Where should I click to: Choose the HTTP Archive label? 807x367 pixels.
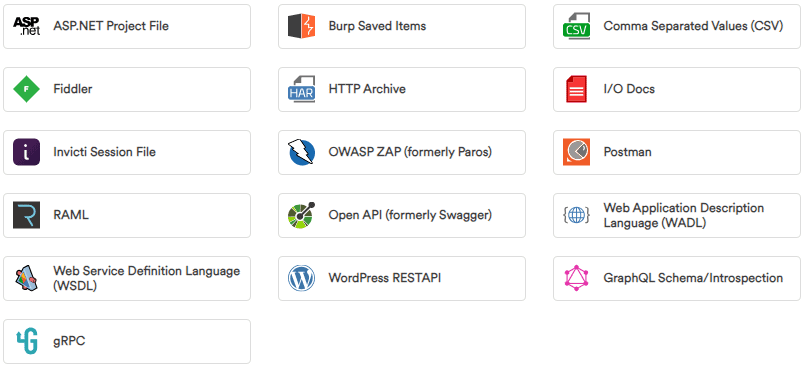(x=367, y=89)
